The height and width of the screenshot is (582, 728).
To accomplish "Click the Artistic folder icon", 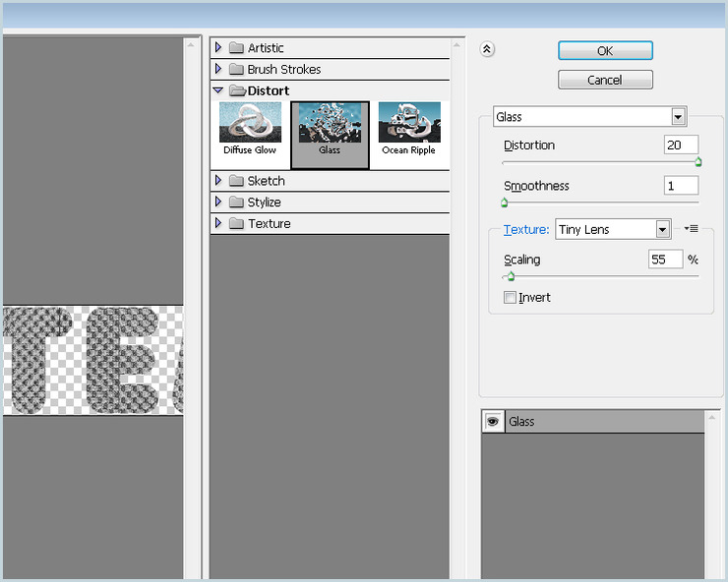I will point(236,48).
